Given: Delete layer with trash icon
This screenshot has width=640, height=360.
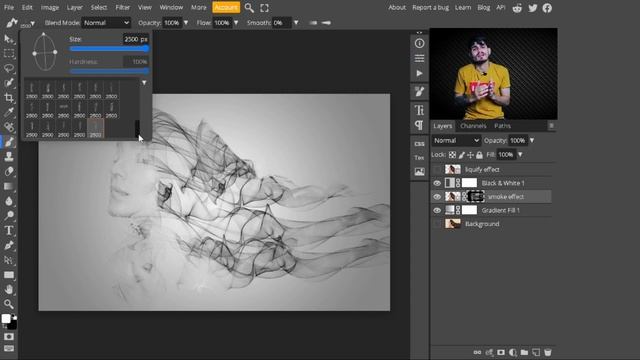Looking at the screenshot, I should pyautogui.click(x=548, y=352).
